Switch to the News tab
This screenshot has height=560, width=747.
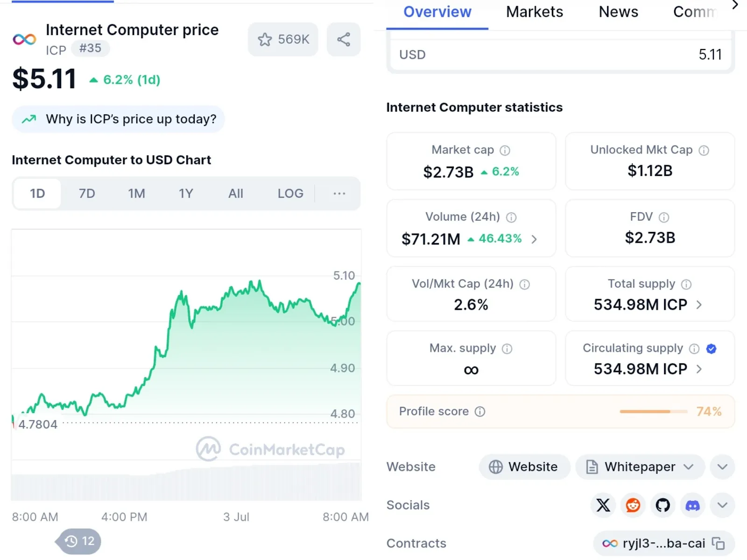tap(618, 12)
